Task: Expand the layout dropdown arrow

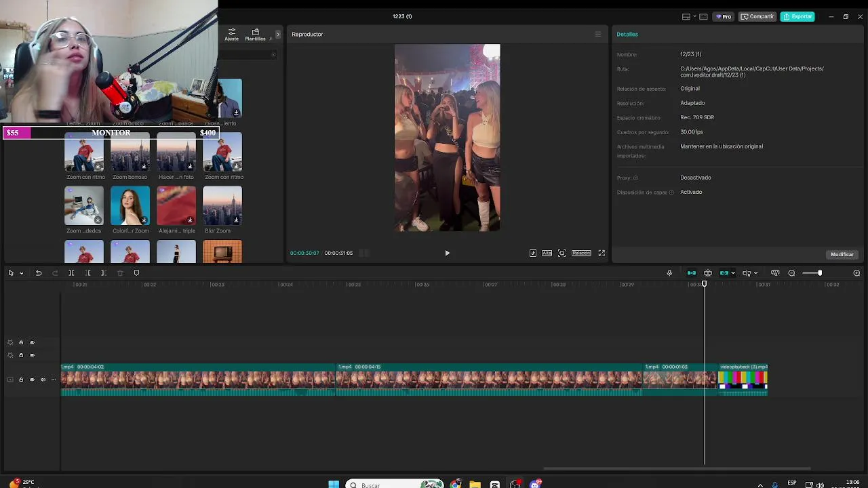Action: [695, 16]
